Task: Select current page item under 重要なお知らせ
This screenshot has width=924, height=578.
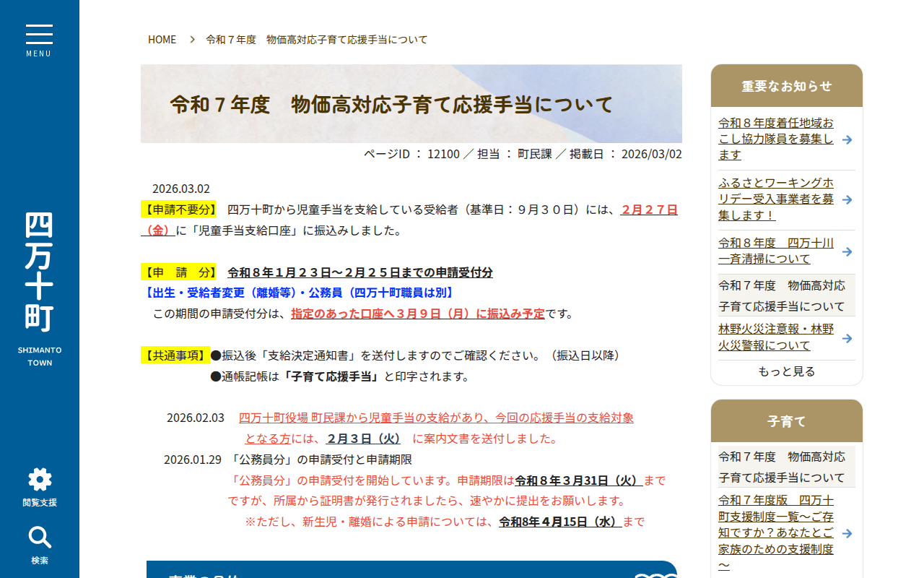Action: pos(781,296)
